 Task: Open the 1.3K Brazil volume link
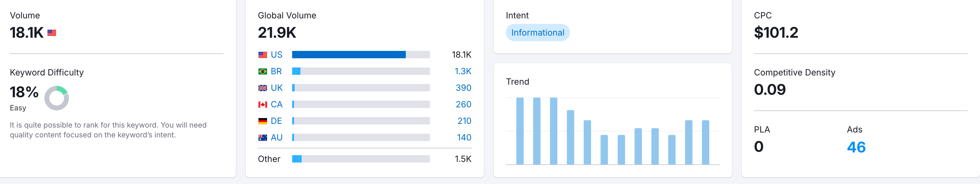[x=463, y=71]
